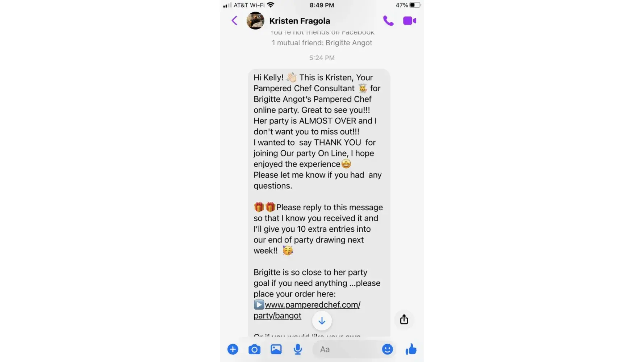
Task: Open Kristen Fragola's profile picture
Action: click(255, 21)
